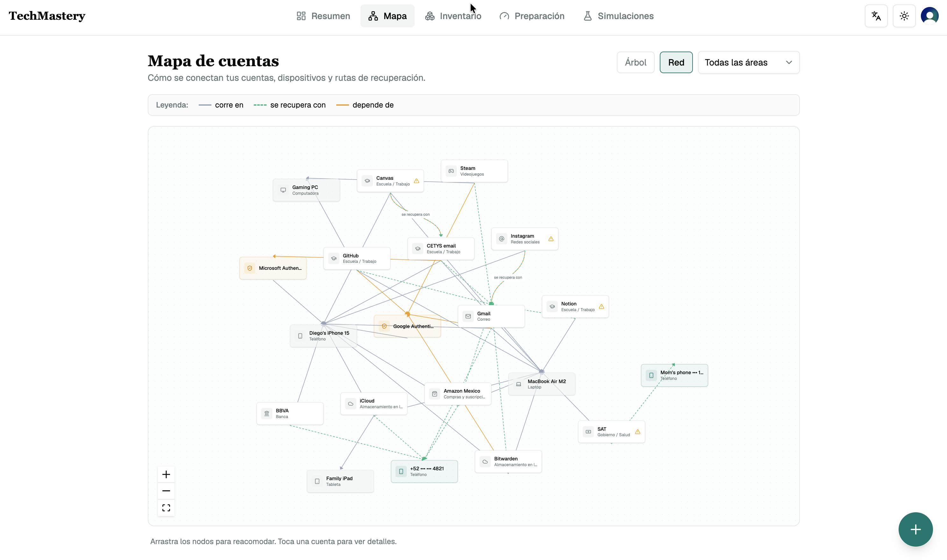Viewport: 947px width, 560px height.
Task: Click the Microsoft Authenticator shield icon
Action: [250, 268]
